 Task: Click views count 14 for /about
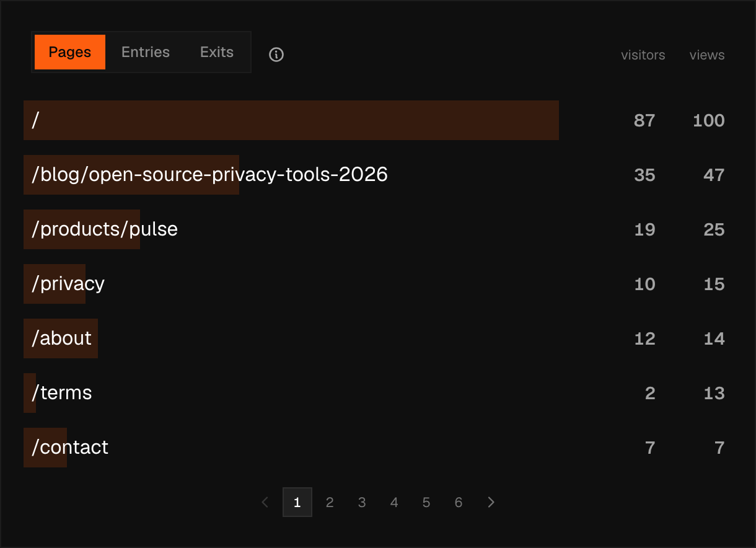[714, 338]
